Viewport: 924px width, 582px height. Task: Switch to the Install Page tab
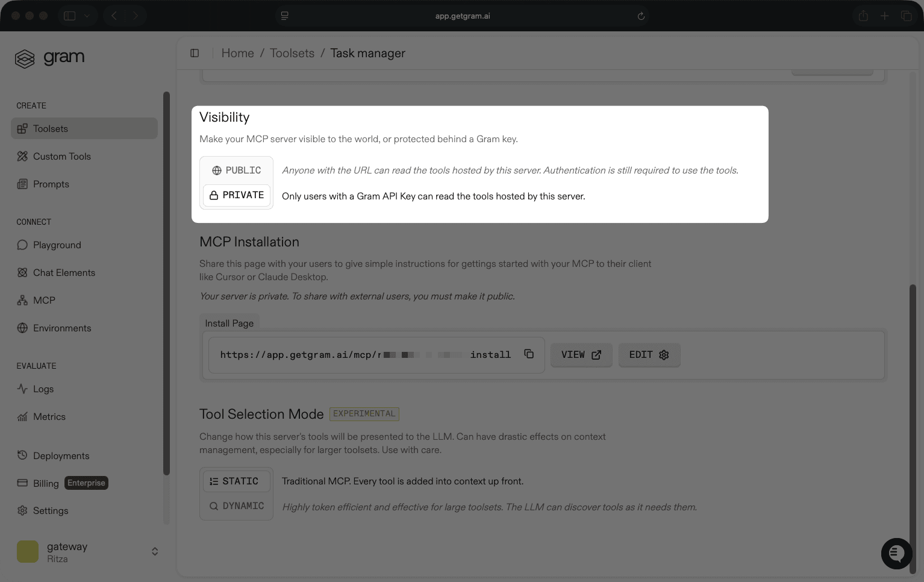click(x=229, y=323)
